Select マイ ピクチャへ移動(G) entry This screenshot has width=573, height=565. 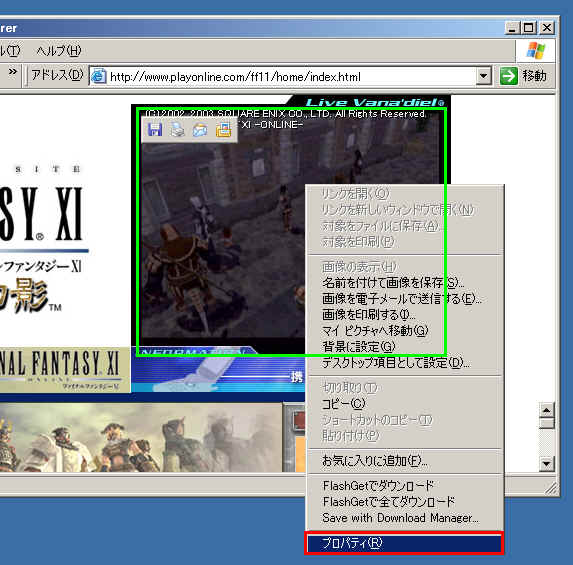pos(404,330)
